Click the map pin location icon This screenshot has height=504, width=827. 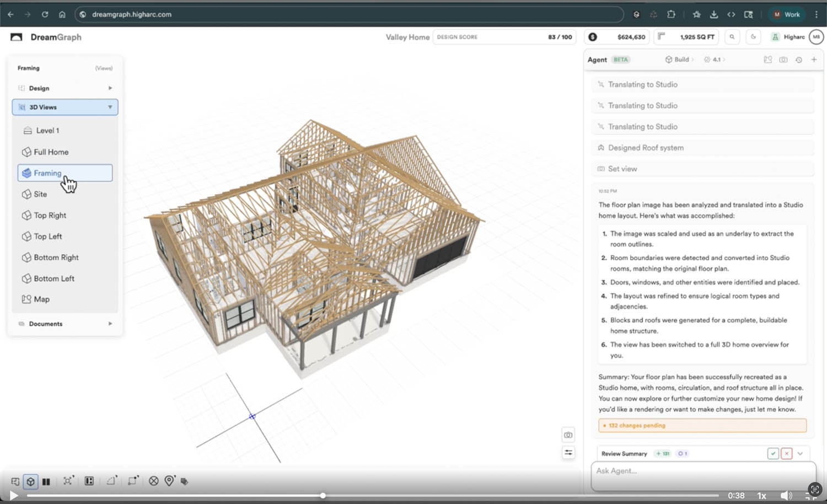(x=169, y=481)
